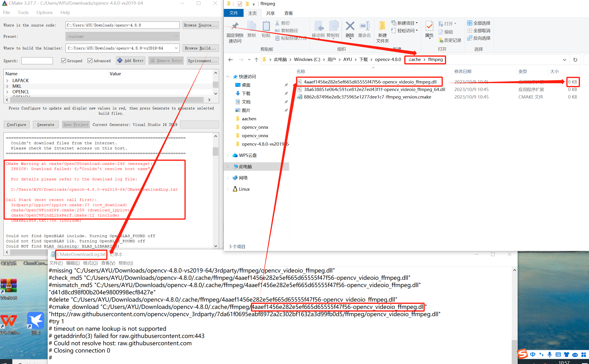589x364 pixels.
Task: Click the Explorer Back arrow
Action: (x=230, y=60)
